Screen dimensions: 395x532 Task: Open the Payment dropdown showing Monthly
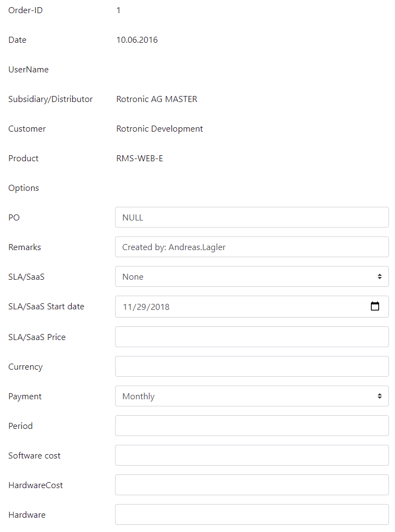pyautogui.click(x=252, y=396)
